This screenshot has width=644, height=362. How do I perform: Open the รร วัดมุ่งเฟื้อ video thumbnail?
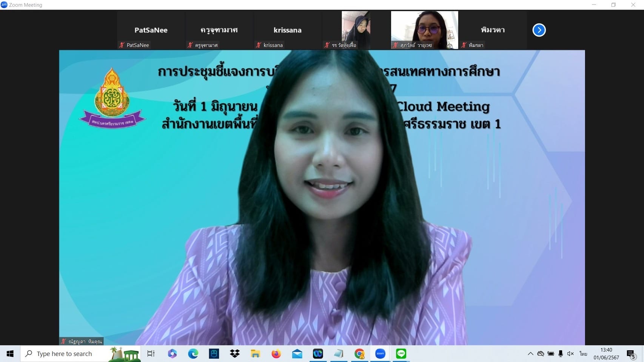[x=356, y=30]
